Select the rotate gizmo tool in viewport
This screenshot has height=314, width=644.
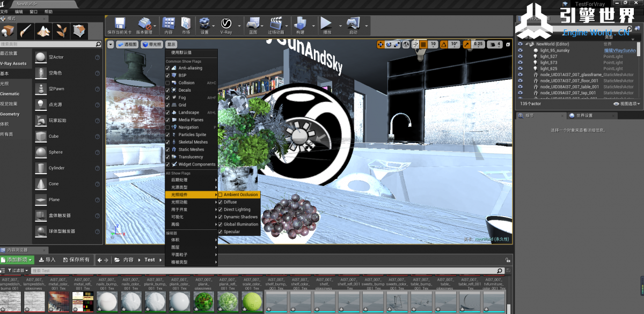pyautogui.click(x=389, y=44)
